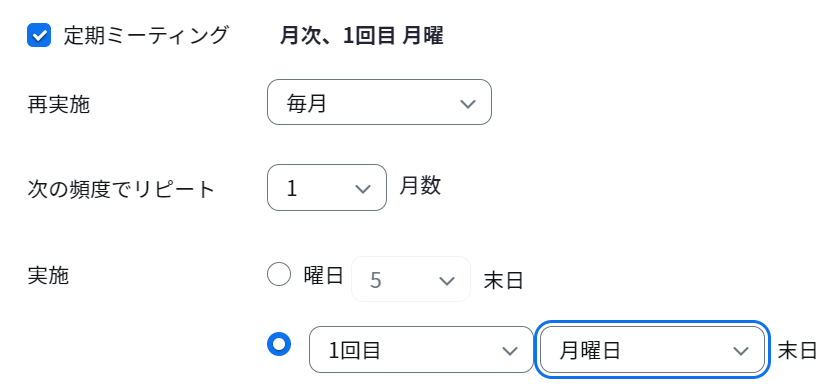Click the bold summary 月次、1回目 月曜
The image size is (828, 391).
[x=361, y=36]
